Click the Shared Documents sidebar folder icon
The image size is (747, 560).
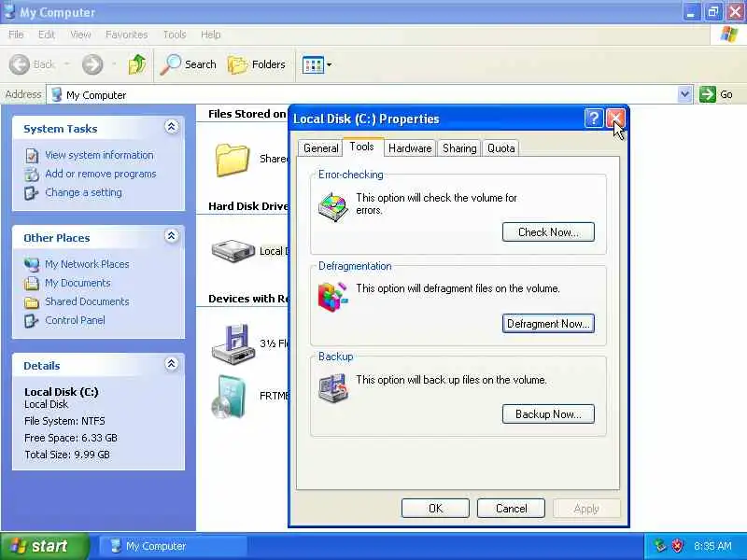[x=32, y=301]
